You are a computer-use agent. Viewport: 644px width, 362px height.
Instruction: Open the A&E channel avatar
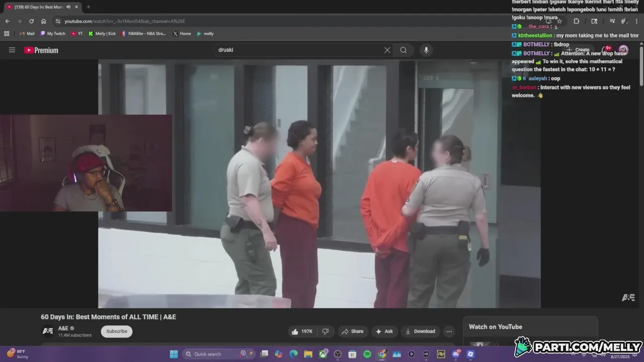pyautogui.click(x=47, y=331)
